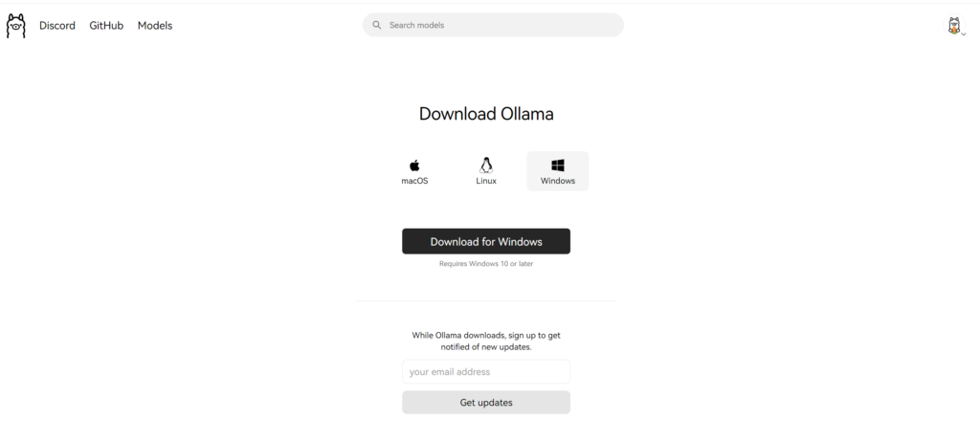
Task: Click the Ollama llama logo
Action: (x=15, y=26)
